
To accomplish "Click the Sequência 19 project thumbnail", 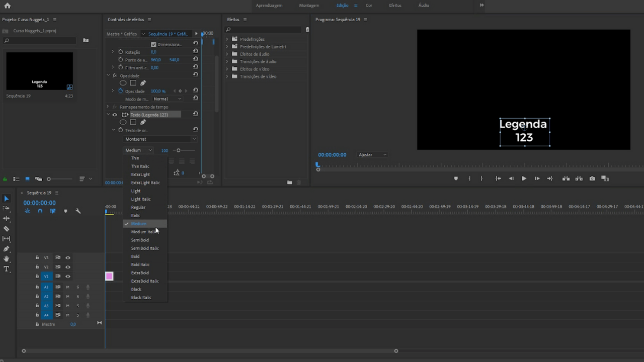I will click(39, 71).
